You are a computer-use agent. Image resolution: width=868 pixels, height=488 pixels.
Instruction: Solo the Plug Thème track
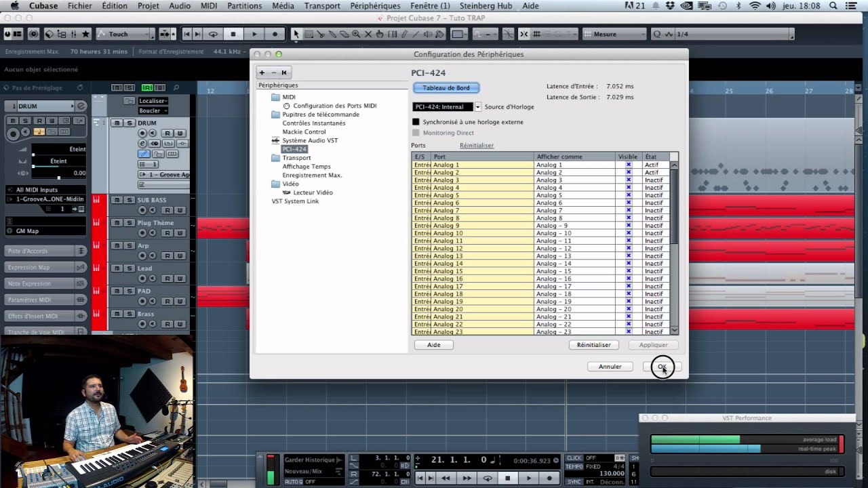coord(129,223)
